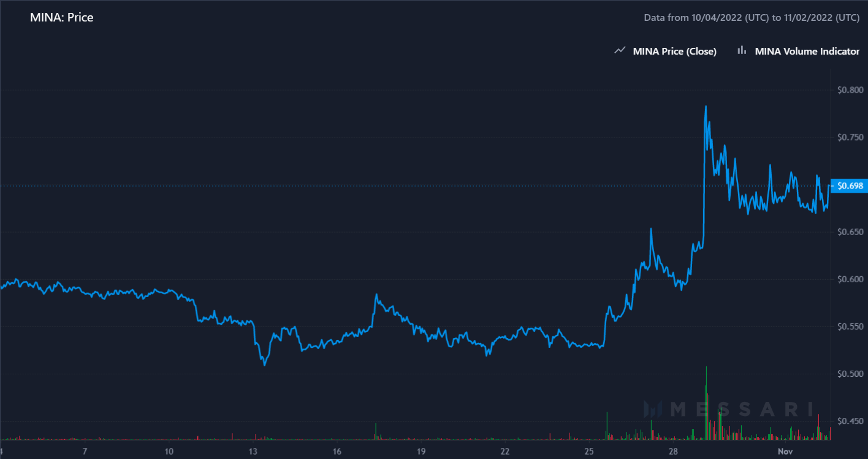Toggle the MINA Volume Indicator legend series
The width and height of the screenshot is (868, 459).
[807, 52]
